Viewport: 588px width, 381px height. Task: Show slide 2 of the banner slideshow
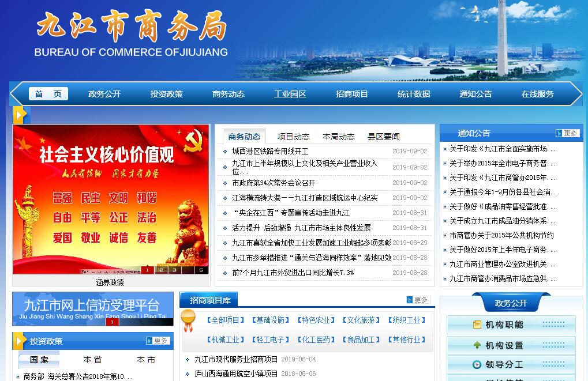pyautogui.click(x=161, y=270)
